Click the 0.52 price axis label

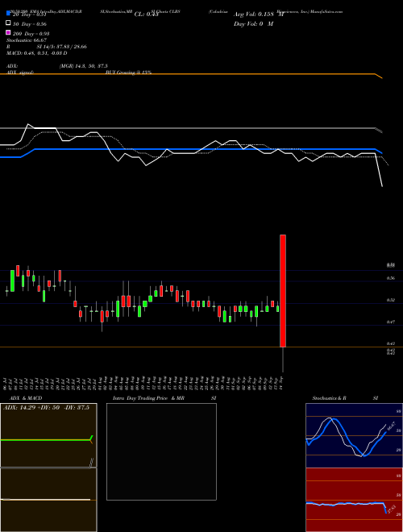coord(391,300)
